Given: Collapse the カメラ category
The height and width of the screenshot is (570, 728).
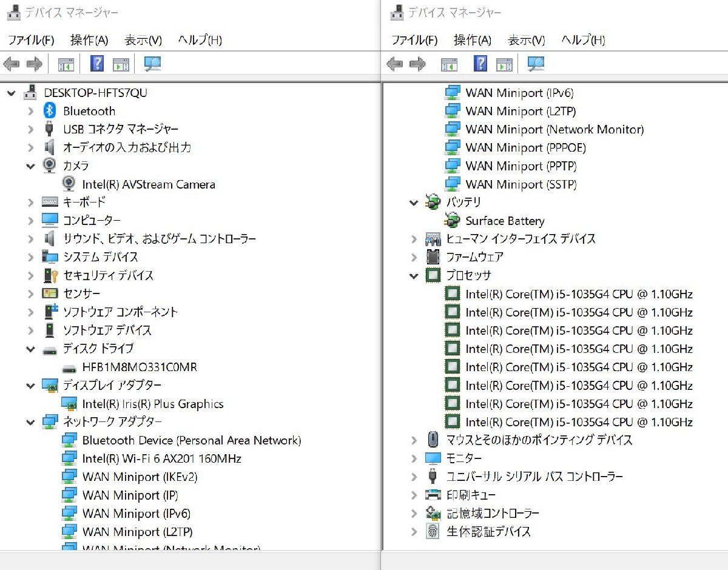Looking at the screenshot, I should pos(30,166).
